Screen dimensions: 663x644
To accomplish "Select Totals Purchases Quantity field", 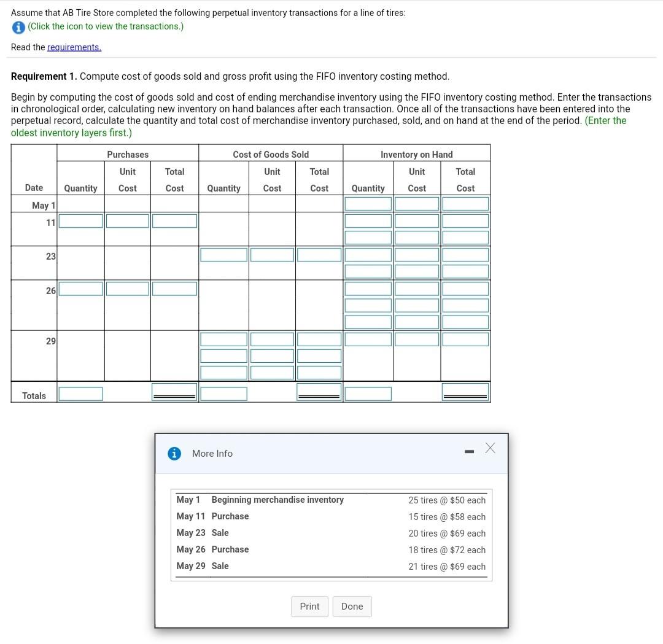I will pyautogui.click(x=81, y=394).
